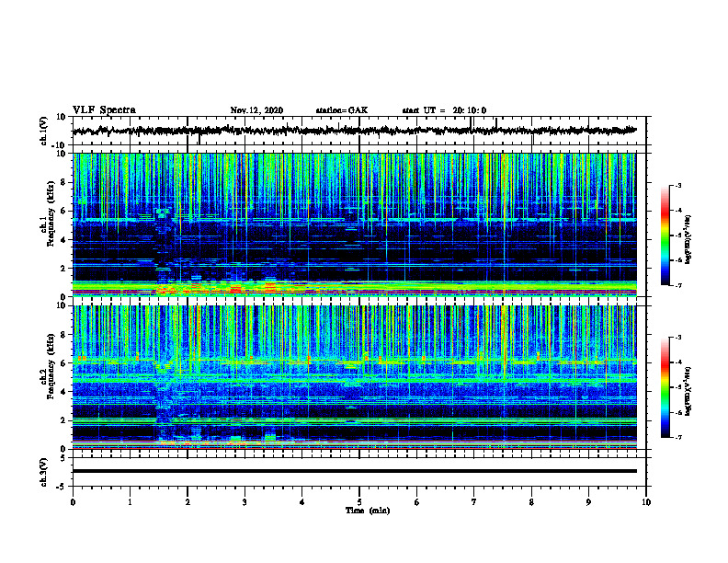Click the ch.2 spectrogram color scale bar
The width and height of the screenshot is (728, 563).
point(665,387)
